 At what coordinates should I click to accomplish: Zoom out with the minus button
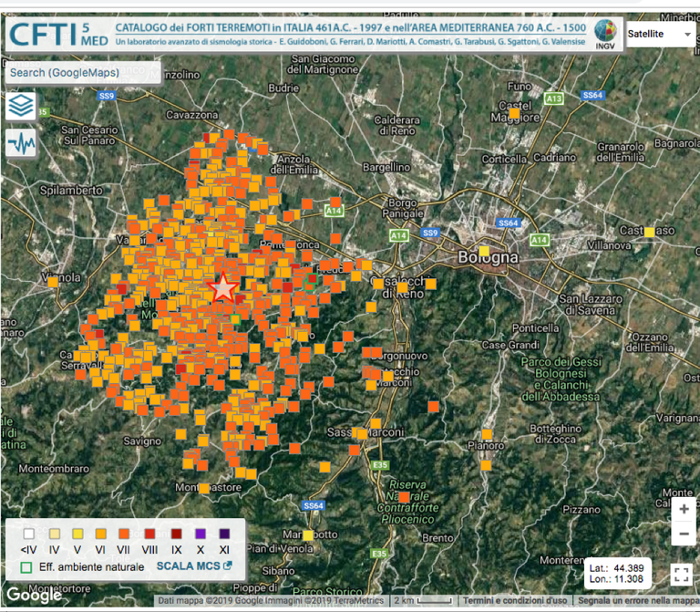[684, 534]
